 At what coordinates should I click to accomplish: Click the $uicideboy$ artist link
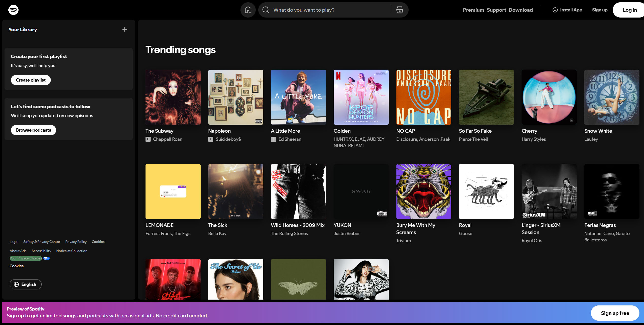[x=228, y=139]
